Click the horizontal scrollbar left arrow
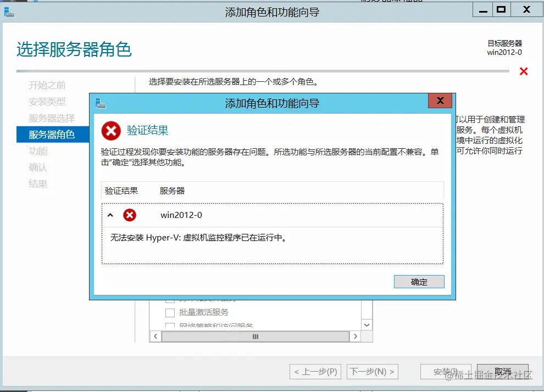 pos(156,336)
